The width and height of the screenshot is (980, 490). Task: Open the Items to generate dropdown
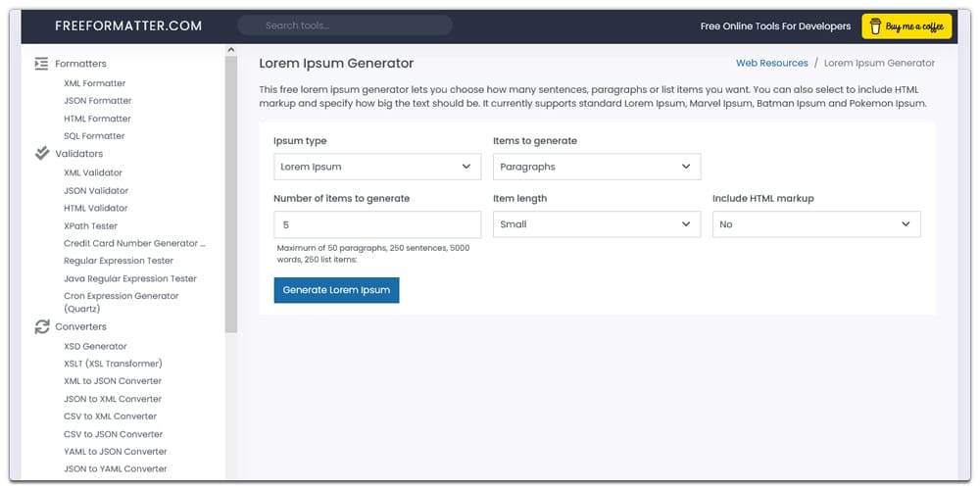click(597, 167)
